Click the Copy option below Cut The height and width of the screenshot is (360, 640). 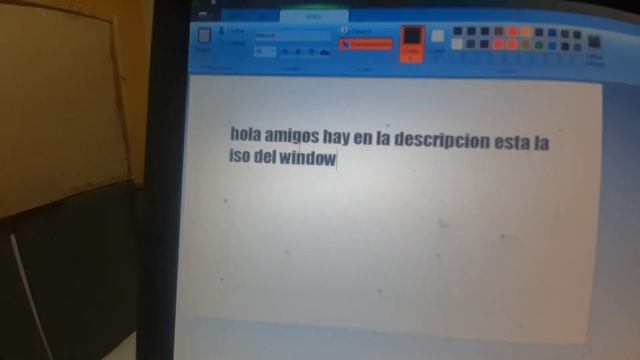(x=232, y=42)
